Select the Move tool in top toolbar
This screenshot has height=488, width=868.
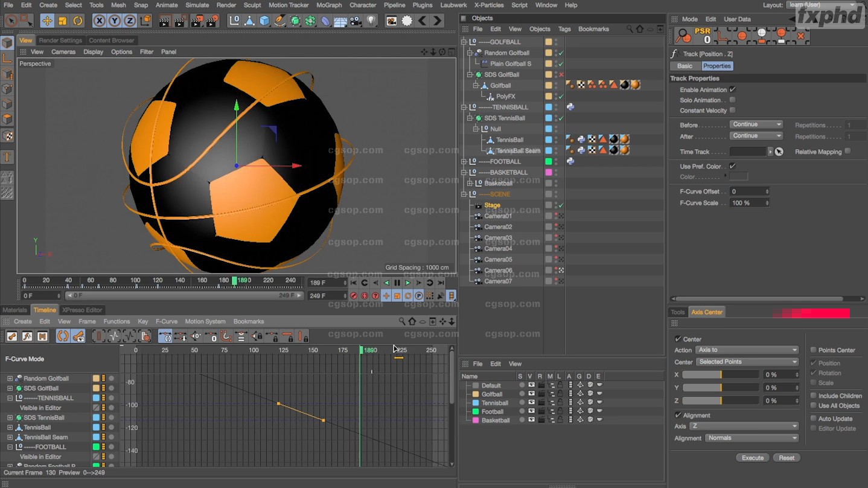(47, 21)
